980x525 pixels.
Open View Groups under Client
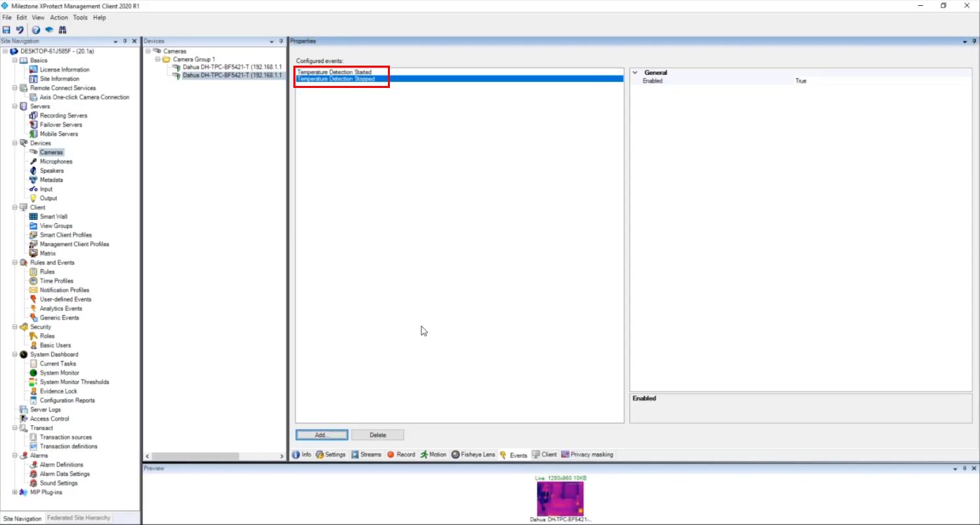click(56, 226)
